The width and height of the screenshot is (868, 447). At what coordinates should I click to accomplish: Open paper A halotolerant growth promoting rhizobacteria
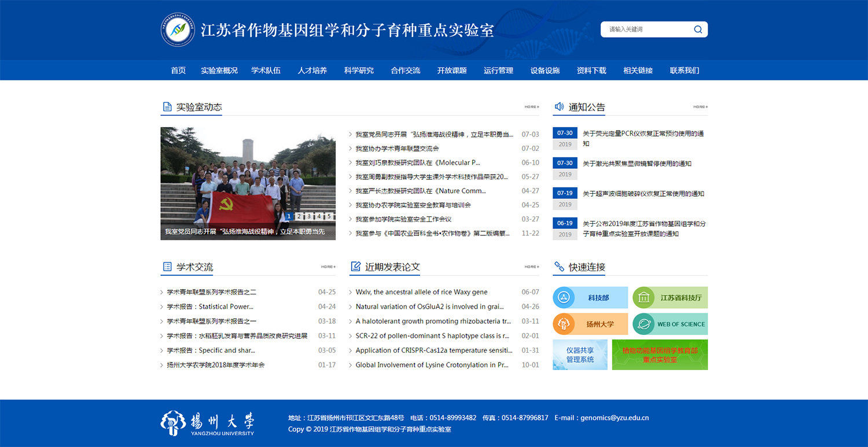click(x=433, y=321)
